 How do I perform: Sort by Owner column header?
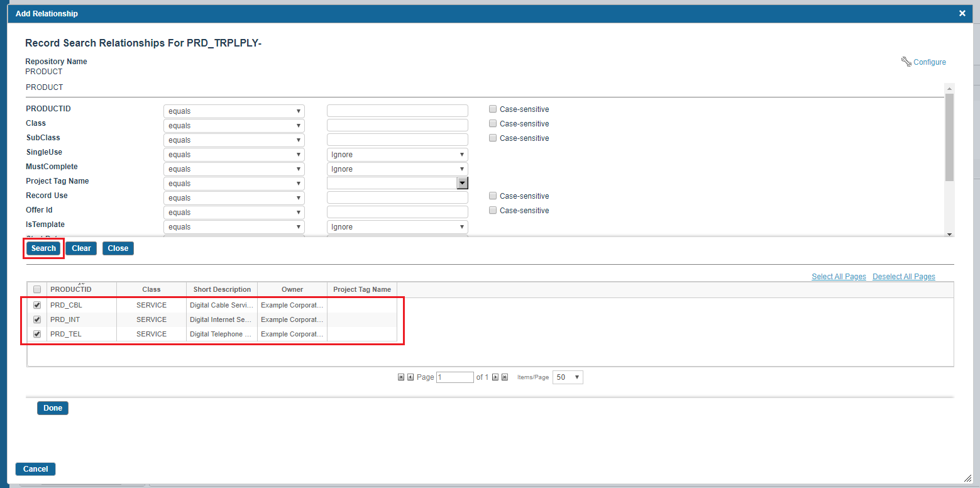click(x=292, y=289)
